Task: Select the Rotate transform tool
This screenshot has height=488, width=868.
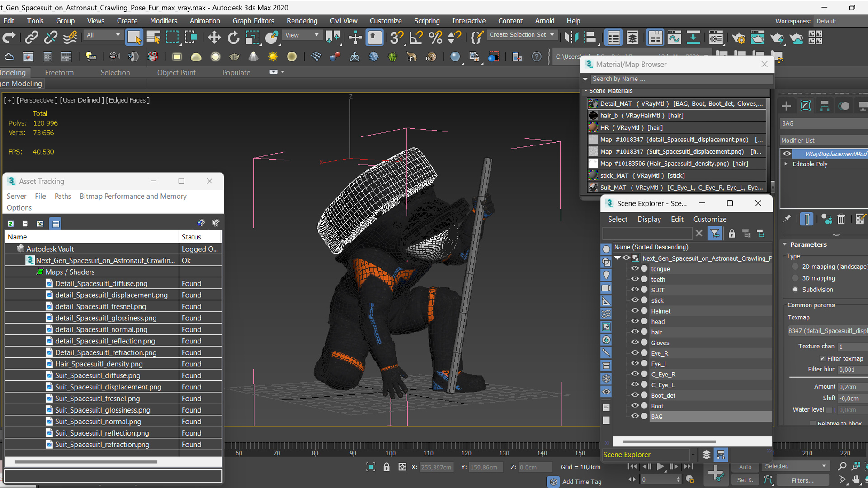Action: 233,38
